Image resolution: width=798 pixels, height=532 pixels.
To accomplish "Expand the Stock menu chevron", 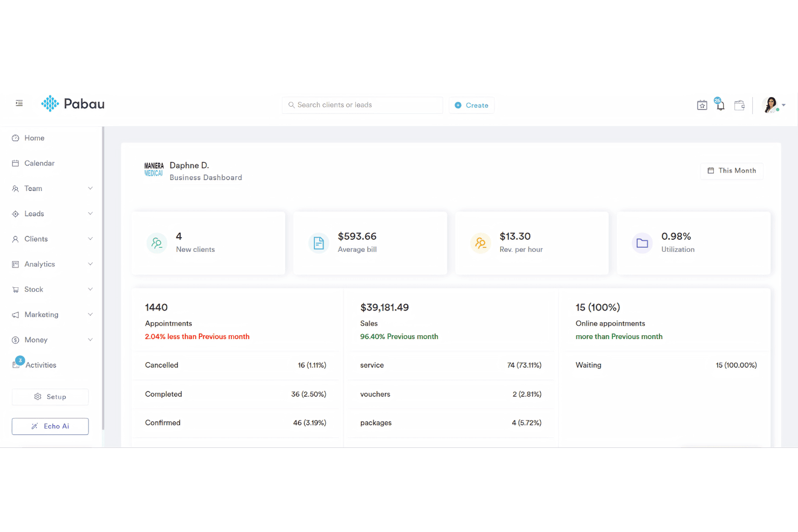I will coord(91,289).
